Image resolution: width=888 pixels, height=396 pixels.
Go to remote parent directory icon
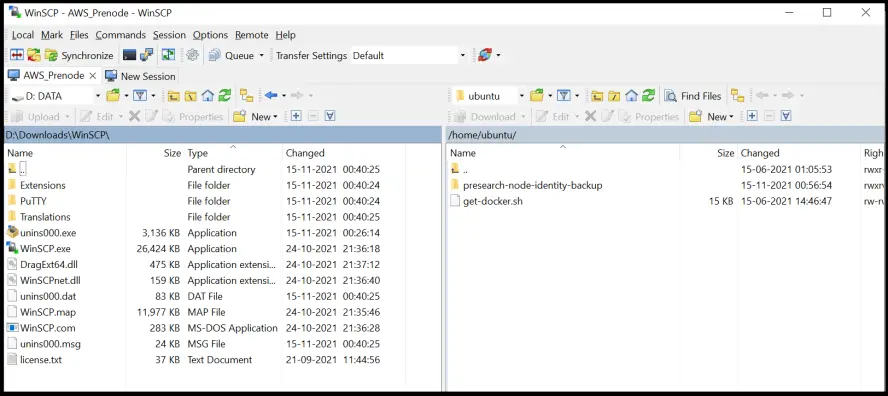click(x=597, y=96)
